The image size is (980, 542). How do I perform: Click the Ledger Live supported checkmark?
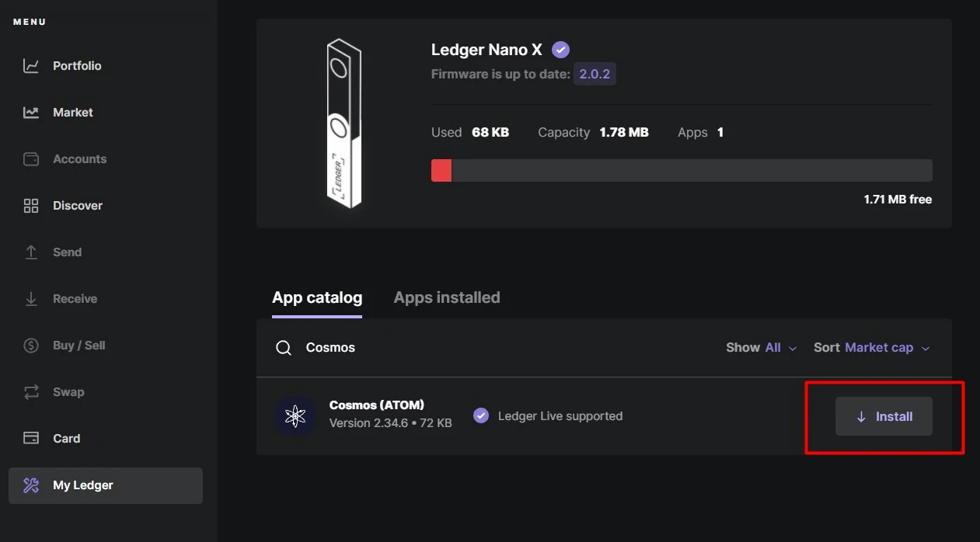481,415
